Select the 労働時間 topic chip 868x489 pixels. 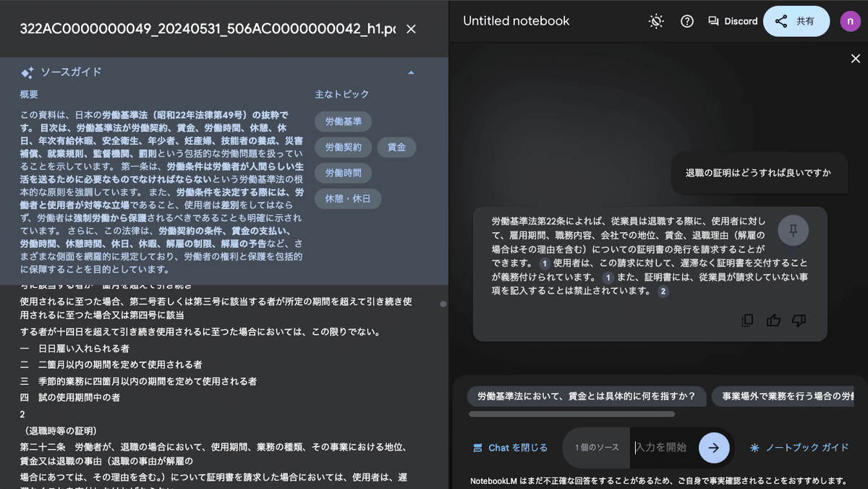click(343, 173)
